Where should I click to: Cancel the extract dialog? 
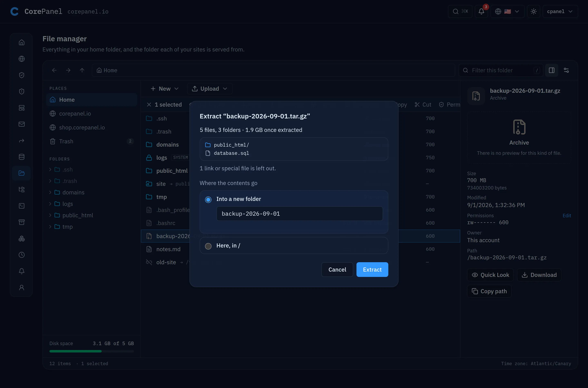point(337,270)
